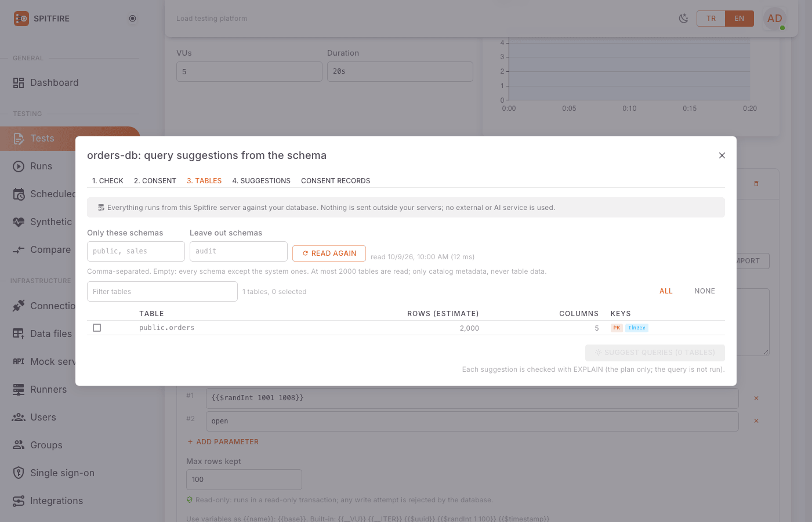The height and width of the screenshot is (522, 812).
Task: Click the red delete icon behind the dialog
Action: (x=756, y=184)
